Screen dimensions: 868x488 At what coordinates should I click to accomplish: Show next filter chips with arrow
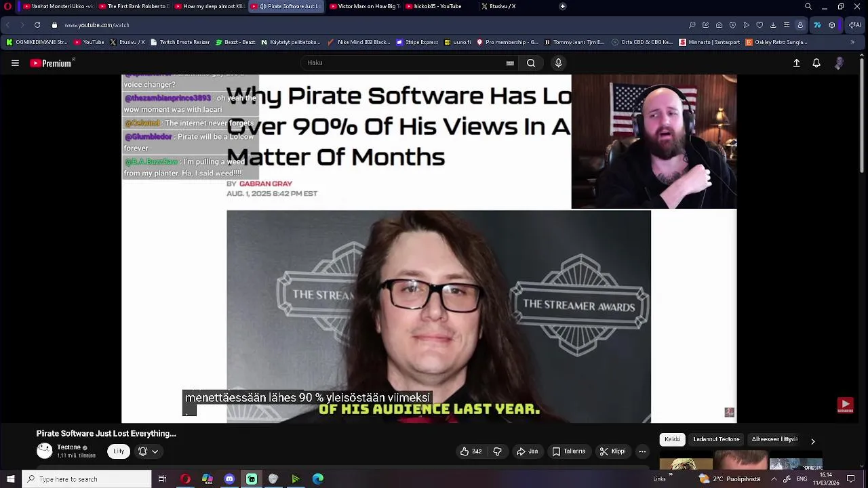pos(812,441)
